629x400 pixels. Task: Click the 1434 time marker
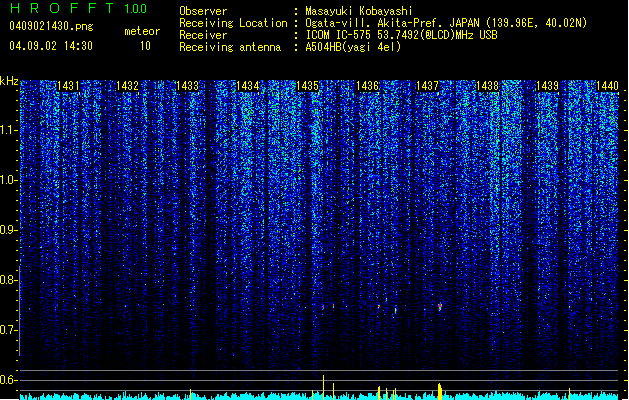[x=248, y=86]
